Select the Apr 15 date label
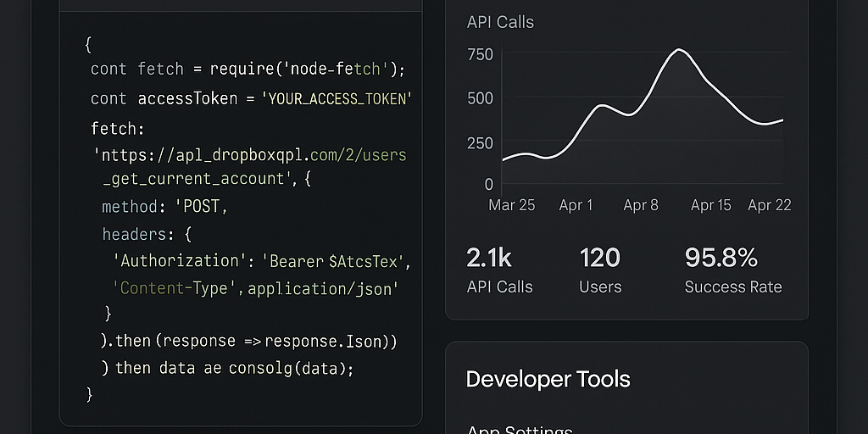 click(x=710, y=205)
